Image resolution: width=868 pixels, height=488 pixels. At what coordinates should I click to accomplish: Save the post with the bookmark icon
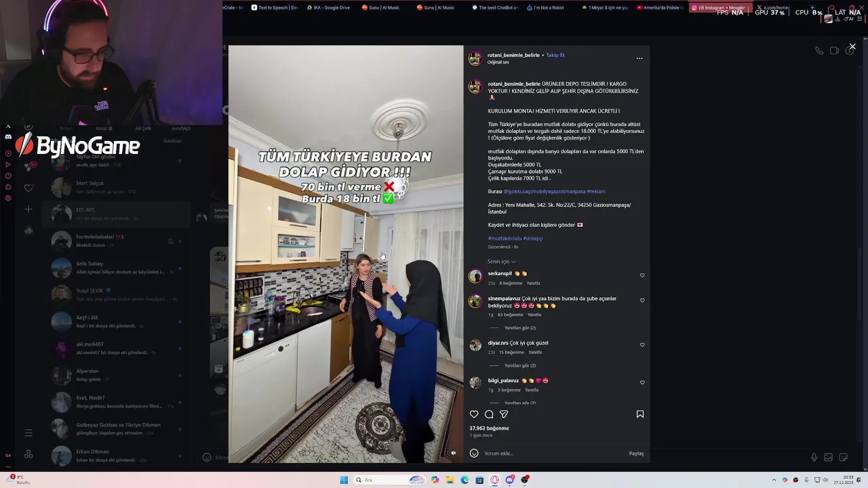pos(640,414)
